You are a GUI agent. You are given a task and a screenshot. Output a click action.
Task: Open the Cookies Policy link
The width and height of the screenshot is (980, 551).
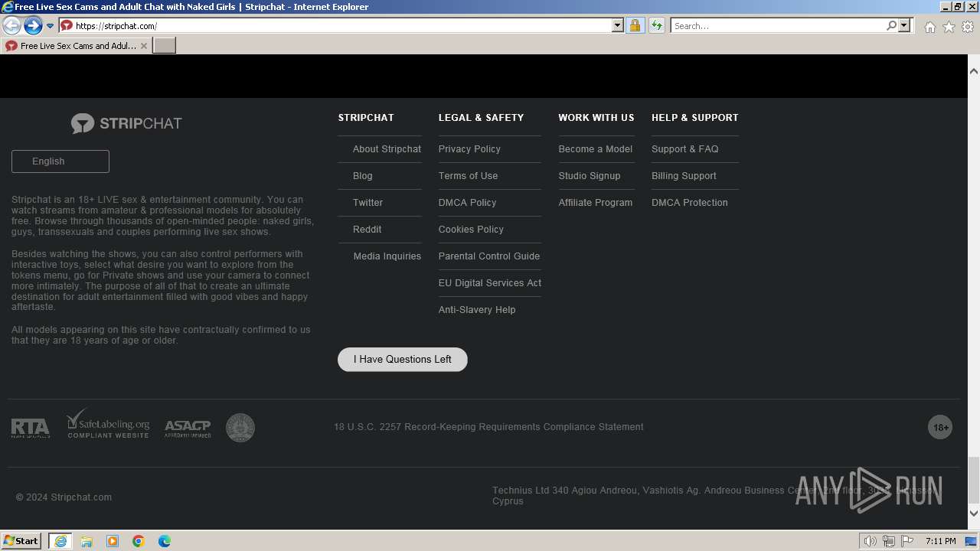coord(471,230)
